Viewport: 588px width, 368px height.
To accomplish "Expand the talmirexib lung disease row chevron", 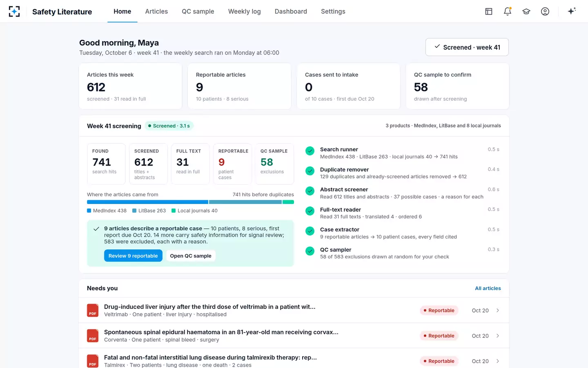I will point(498,361).
